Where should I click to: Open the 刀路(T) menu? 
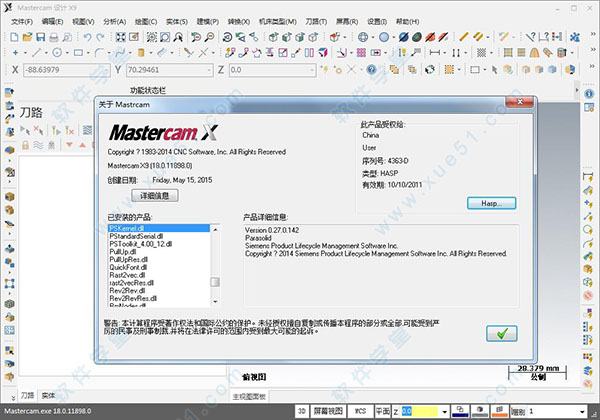tap(316, 22)
